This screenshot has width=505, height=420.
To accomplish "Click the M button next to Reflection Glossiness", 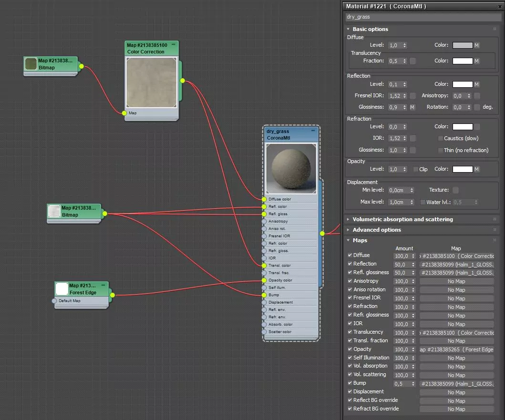I will 413,108.
